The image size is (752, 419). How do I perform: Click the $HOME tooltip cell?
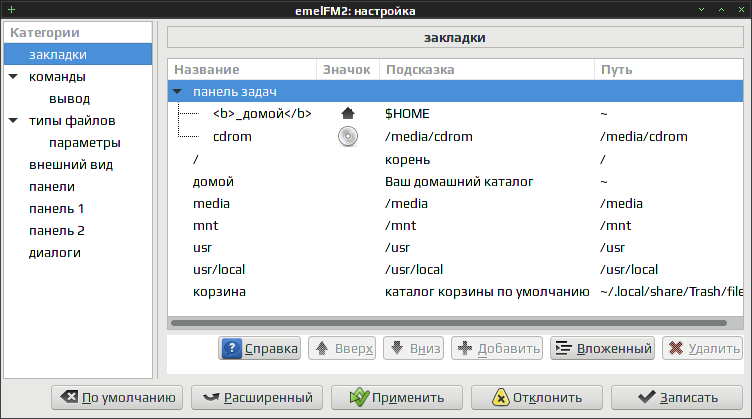click(x=407, y=114)
